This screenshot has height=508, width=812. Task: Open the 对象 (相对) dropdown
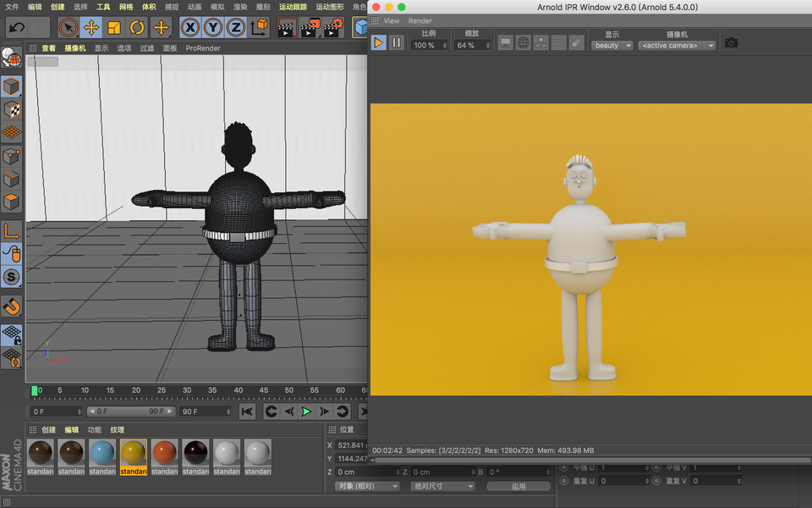click(368, 486)
